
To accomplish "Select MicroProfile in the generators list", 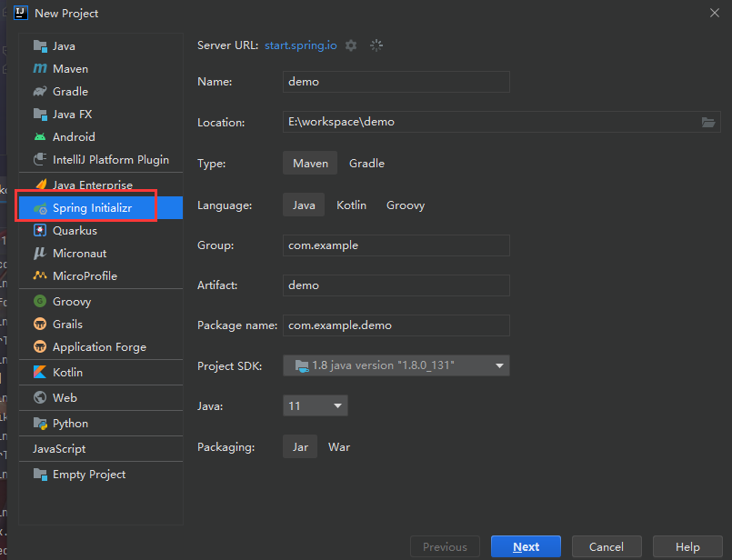I will coord(101,275).
